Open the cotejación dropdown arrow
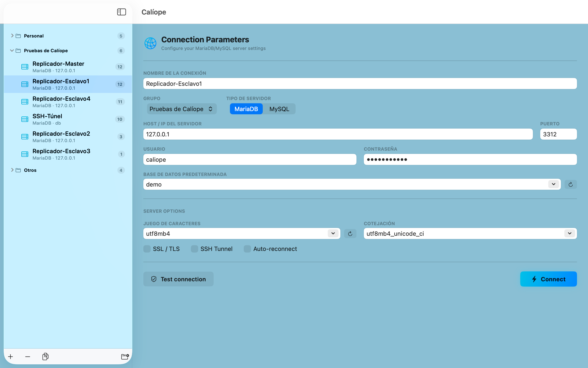The image size is (588, 368). [570, 233]
